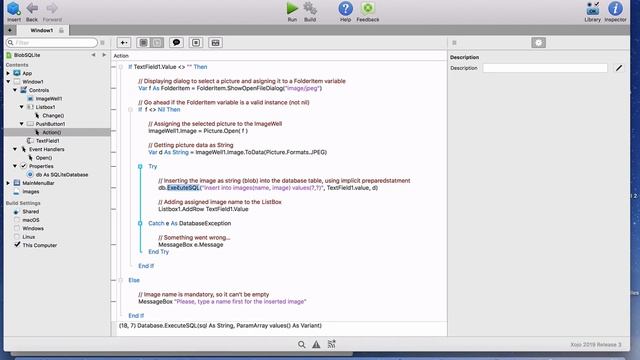Click the square block icon in editor toolbar
The image size is (640, 360).
coord(196,42)
